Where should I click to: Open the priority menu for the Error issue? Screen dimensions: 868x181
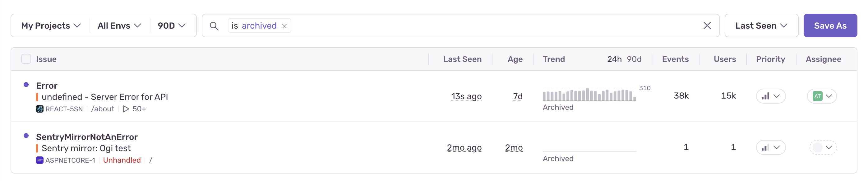point(771,96)
